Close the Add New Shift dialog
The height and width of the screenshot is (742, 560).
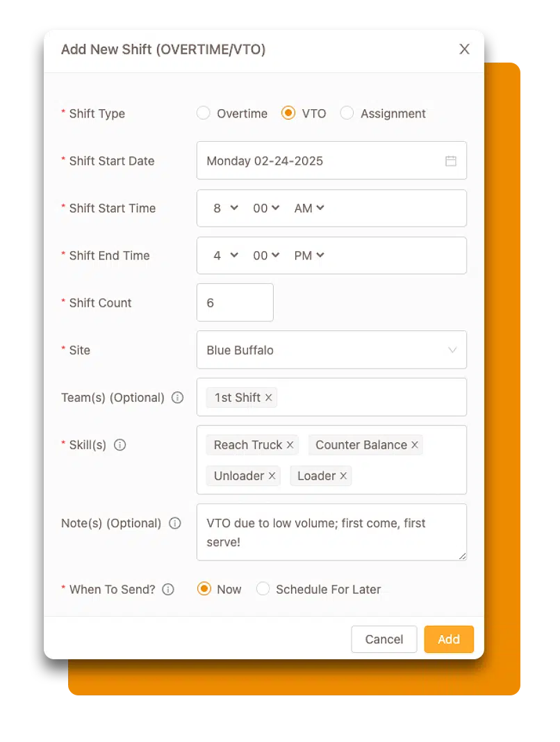[464, 49]
